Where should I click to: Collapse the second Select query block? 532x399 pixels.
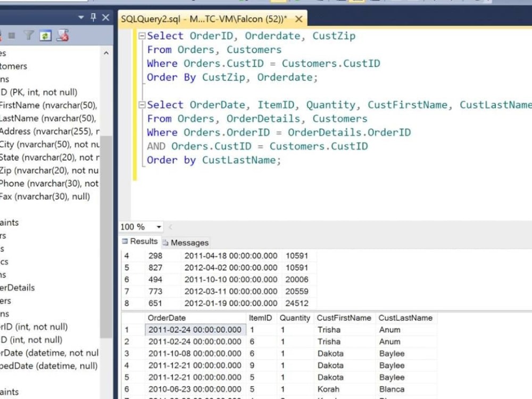coord(142,105)
